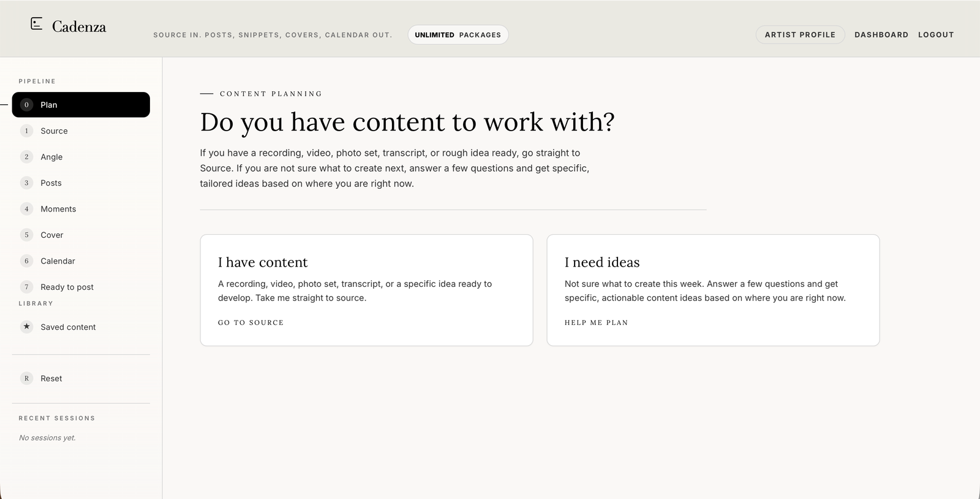This screenshot has height=499, width=980.
Task: Click the Go to Source link
Action: click(251, 322)
